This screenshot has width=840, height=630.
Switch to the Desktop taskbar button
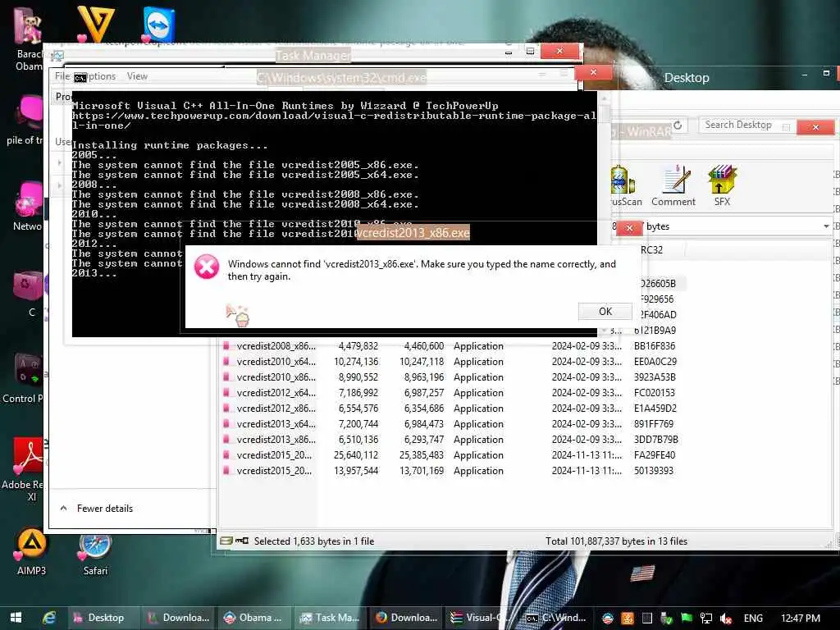(104, 618)
